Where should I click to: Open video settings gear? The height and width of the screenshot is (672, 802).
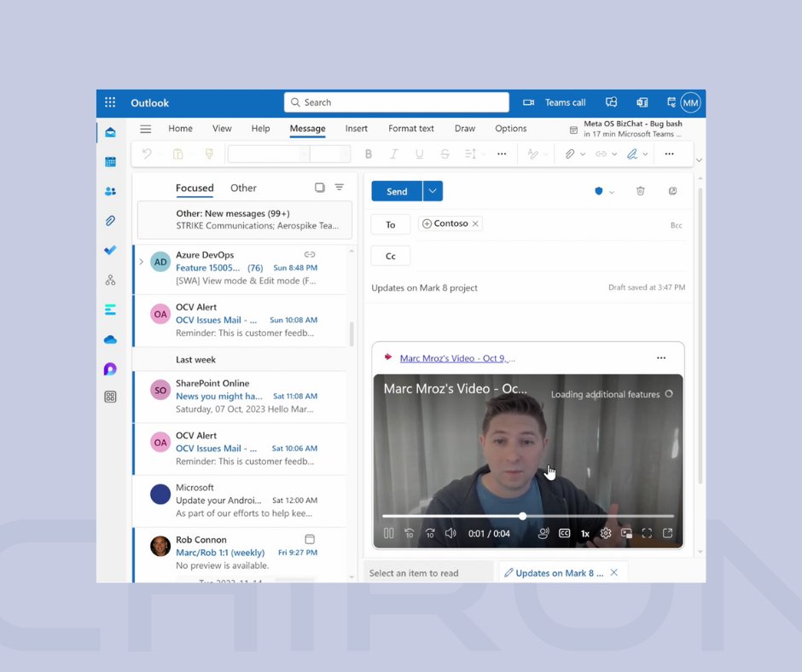coord(606,533)
